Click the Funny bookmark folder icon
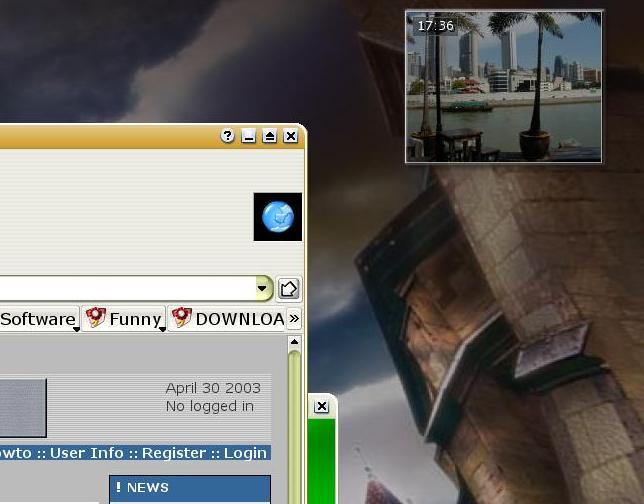Image resolution: width=644 pixels, height=504 pixels. (95, 318)
